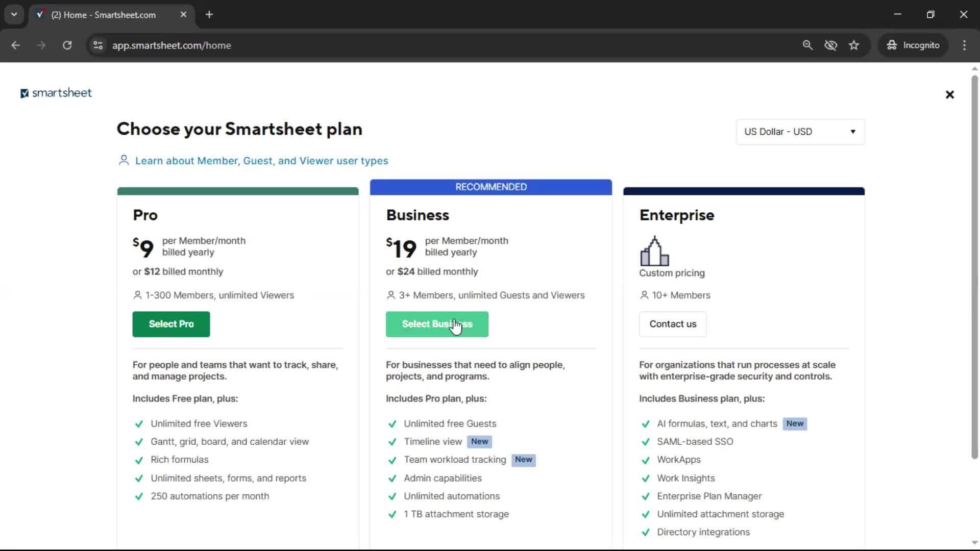This screenshot has height=551, width=980.
Task: Open the Chrome three-dot menu
Action: (x=965, y=45)
